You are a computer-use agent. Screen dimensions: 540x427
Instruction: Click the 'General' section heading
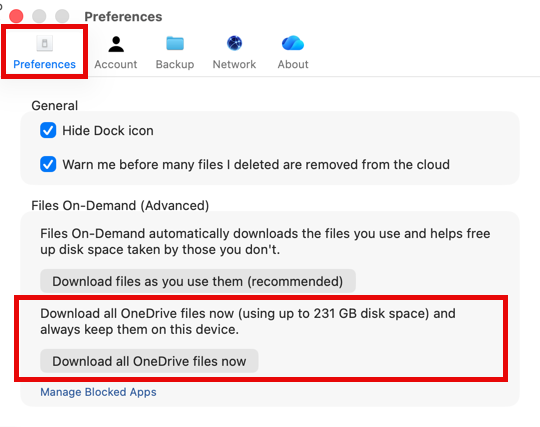tap(54, 106)
